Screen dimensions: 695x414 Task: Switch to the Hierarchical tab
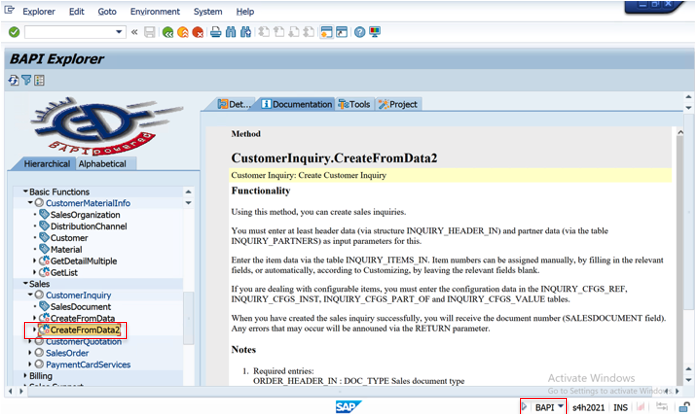tap(47, 164)
